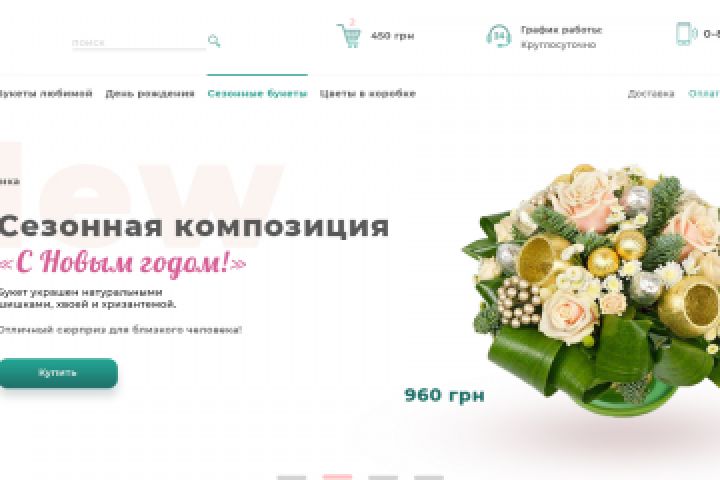Jump to the fourth slide indicator
Screen dimensions: 720x480
[x=429, y=478]
